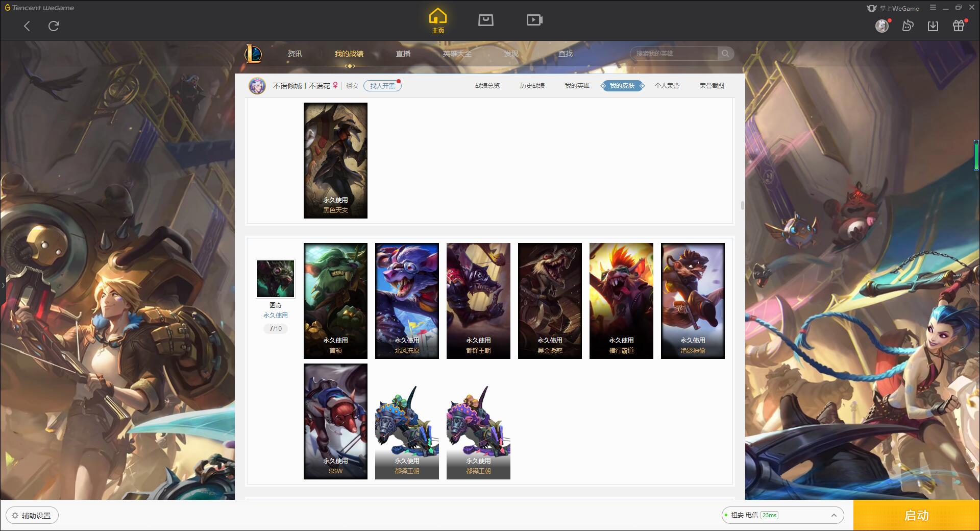Click the 图奇 champion portrait
The image size is (980, 531).
pos(276,278)
